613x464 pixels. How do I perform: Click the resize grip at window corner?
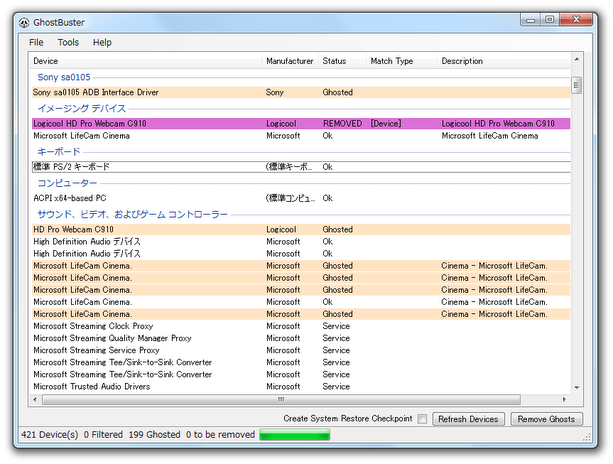tap(587, 438)
